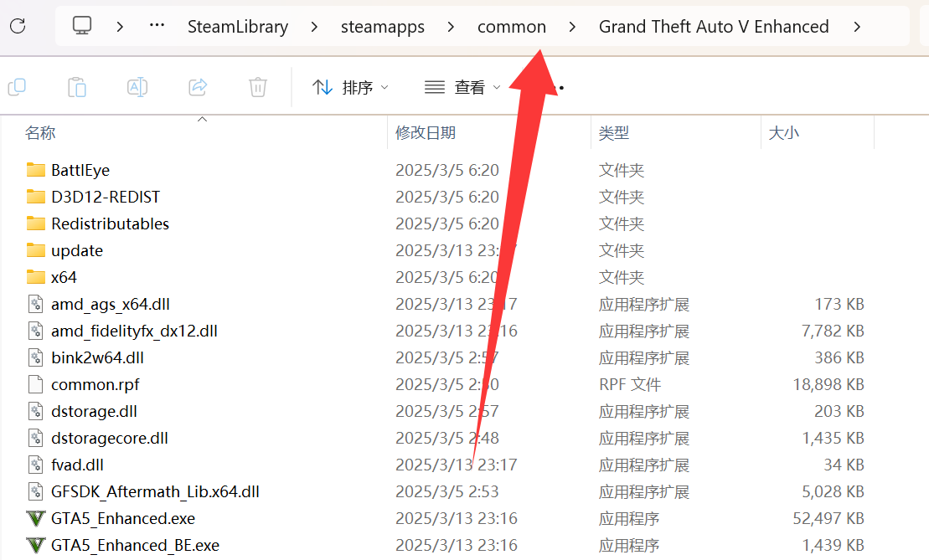Select the GTA5_Enhanced_BE.exe file
This screenshot has width=929, height=560.
(x=134, y=545)
